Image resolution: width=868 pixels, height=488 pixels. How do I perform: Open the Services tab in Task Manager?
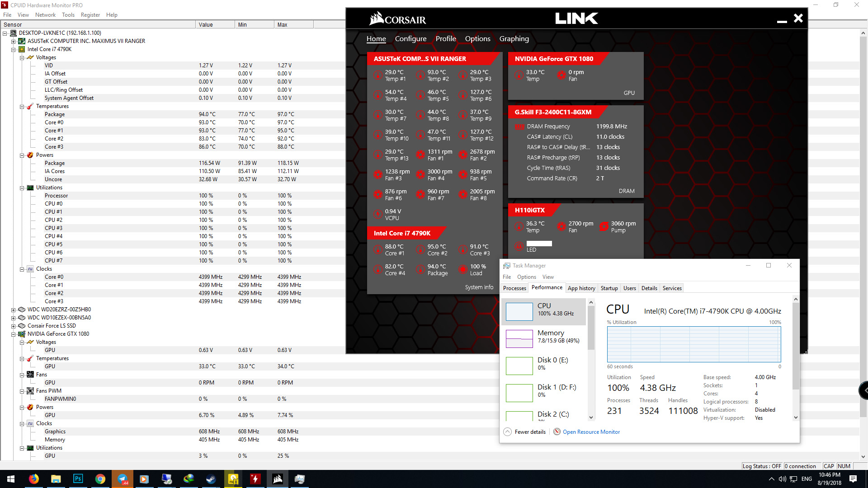672,288
